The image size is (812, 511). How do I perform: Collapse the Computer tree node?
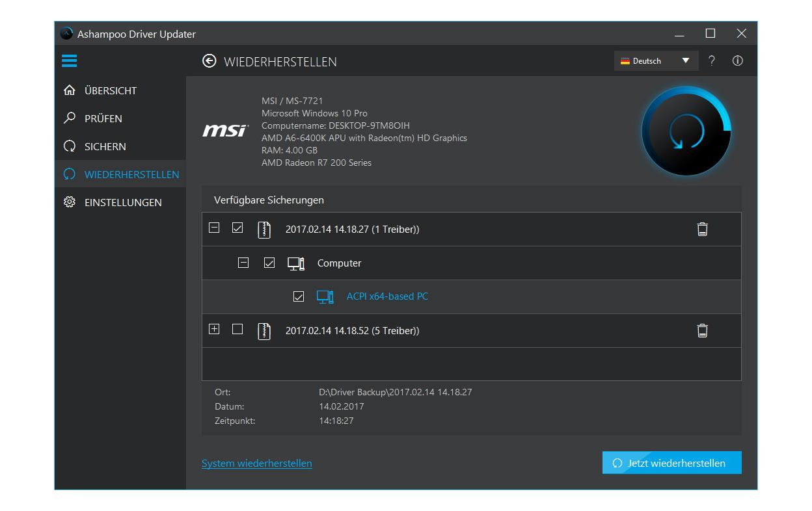243,263
